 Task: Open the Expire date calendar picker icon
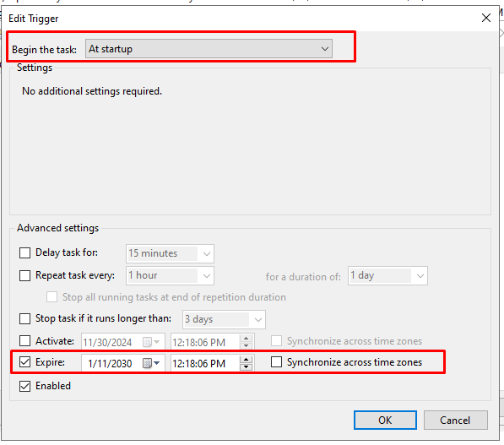click(151, 363)
